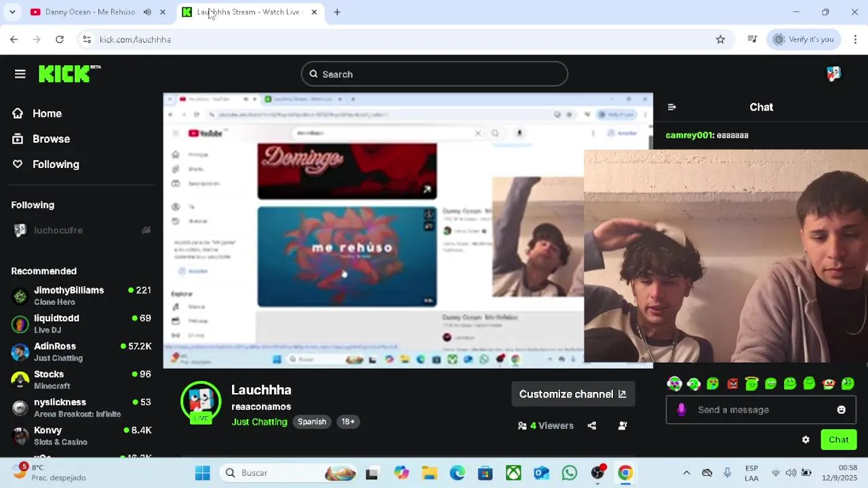Image resolution: width=868 pixels, height=488 pixels.
Task: Open Stocks Minecraft channel
Action: coord(81,380)
